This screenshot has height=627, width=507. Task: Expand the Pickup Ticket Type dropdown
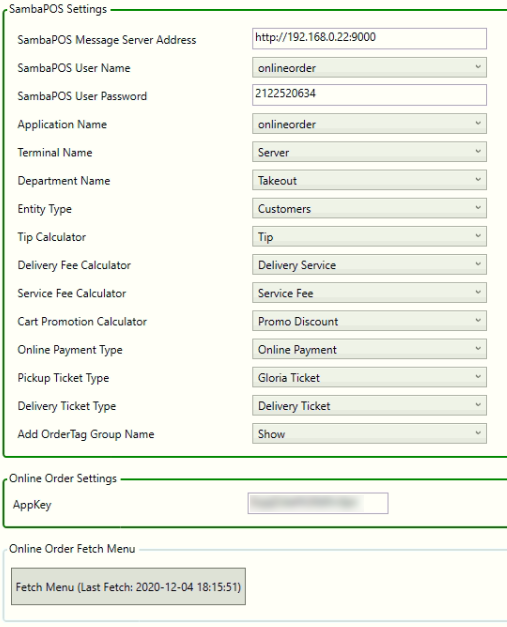click(x=369, y=377)
